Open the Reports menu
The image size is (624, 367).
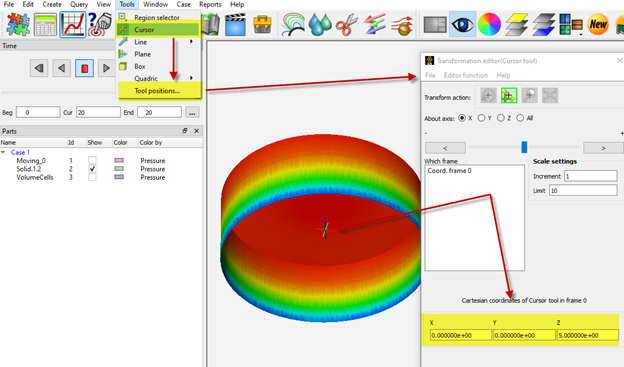click(210, 4)
